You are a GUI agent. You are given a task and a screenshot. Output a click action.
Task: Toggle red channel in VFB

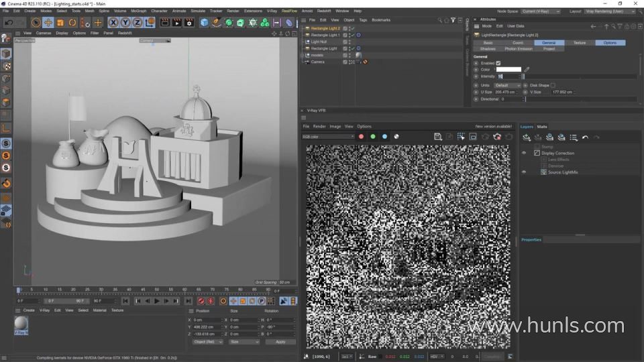pos(361,137)
